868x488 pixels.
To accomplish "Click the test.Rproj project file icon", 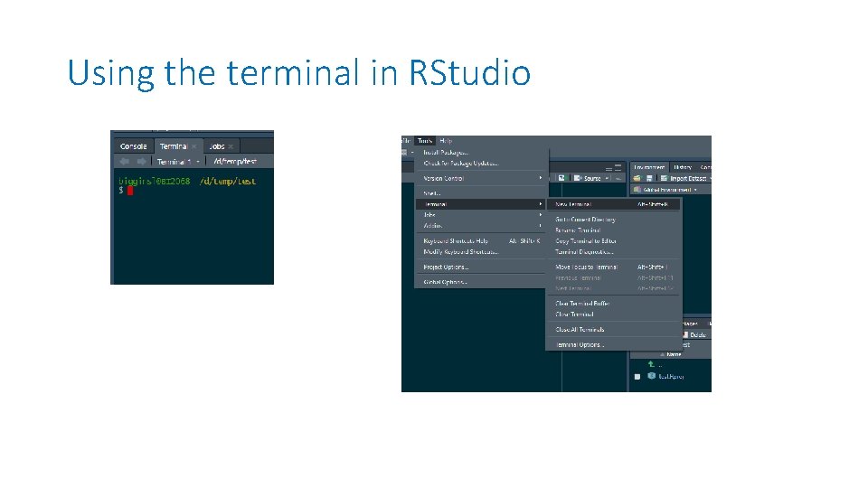I will coord(652,376).
